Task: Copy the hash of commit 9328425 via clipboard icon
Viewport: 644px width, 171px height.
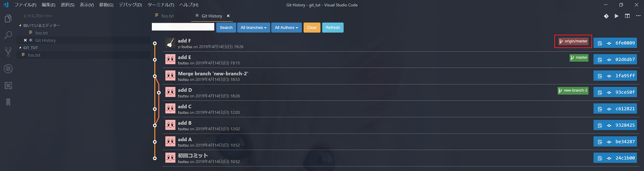Action: (x=600, y=125)
